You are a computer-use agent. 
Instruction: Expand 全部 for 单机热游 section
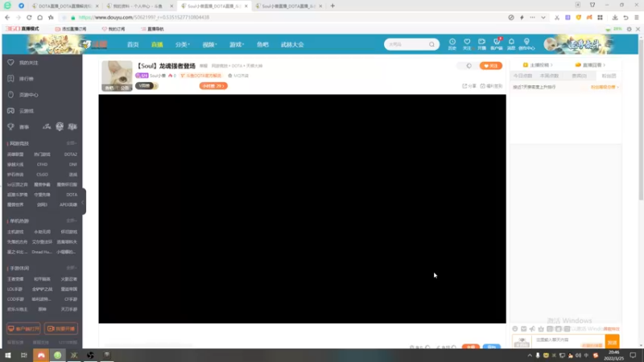(71, 220)
